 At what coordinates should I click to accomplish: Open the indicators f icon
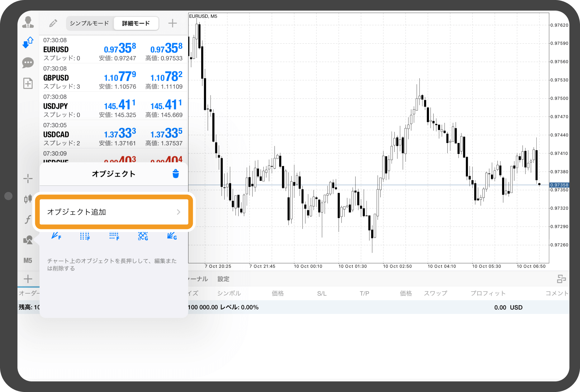click(x=28, y=219)
